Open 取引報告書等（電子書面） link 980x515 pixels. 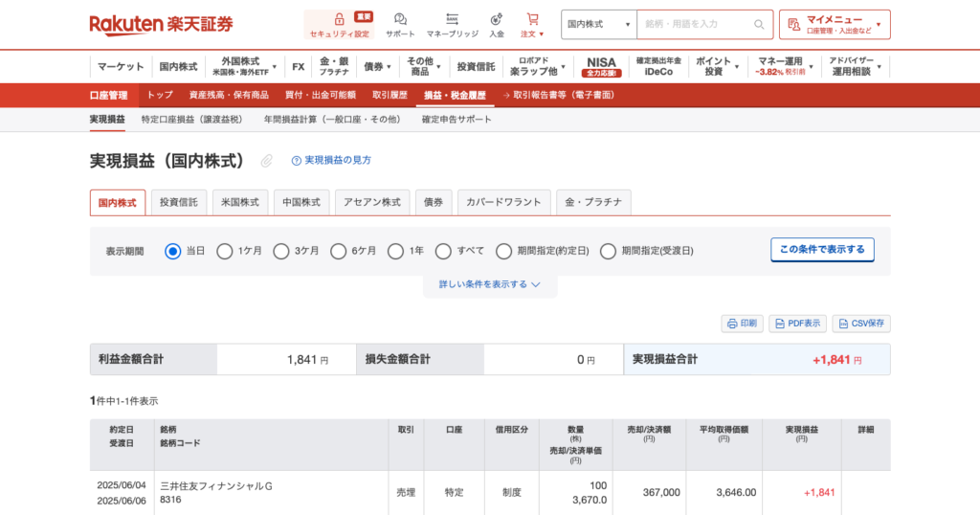pos(559,95)
